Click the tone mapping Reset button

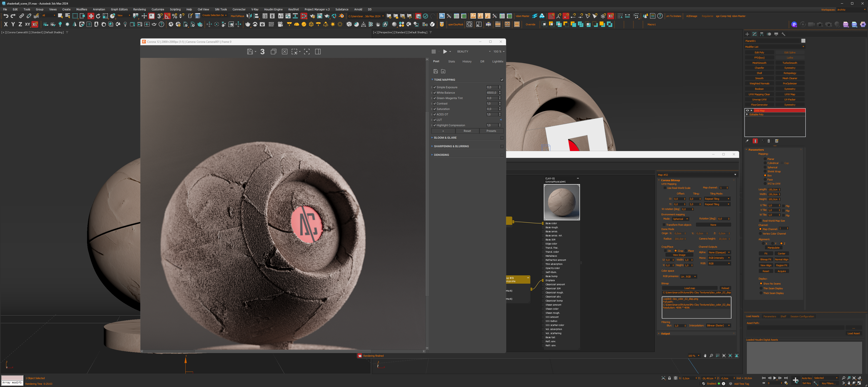(467, 131)
